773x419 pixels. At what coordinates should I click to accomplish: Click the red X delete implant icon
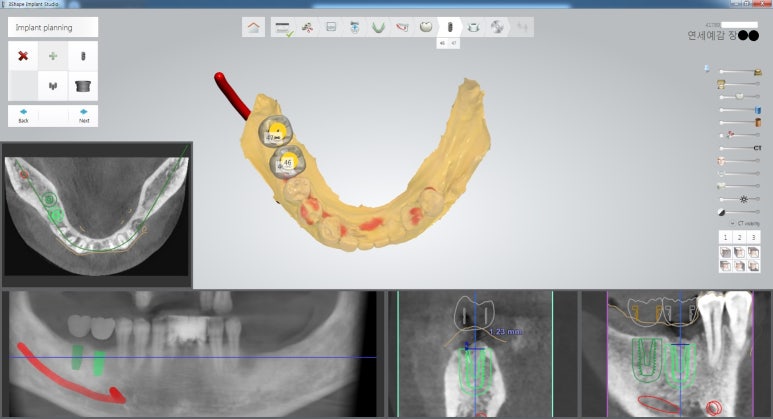[x=23, y=56]
